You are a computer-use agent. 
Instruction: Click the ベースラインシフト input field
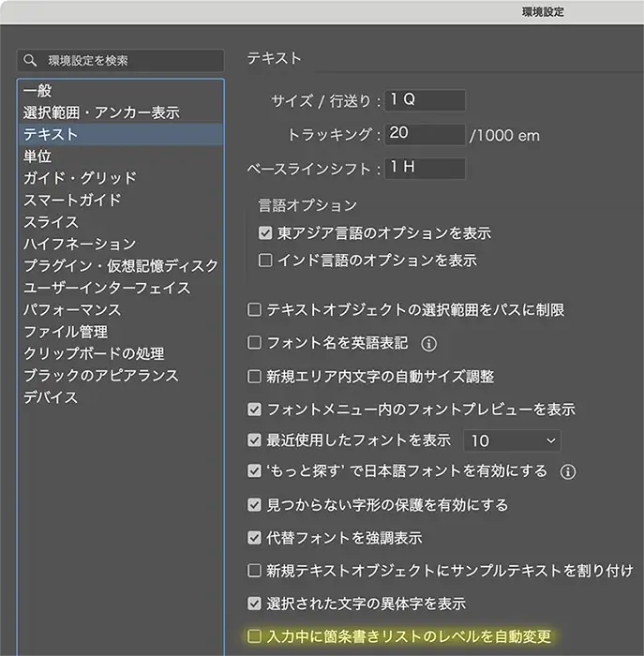point(424,169)
